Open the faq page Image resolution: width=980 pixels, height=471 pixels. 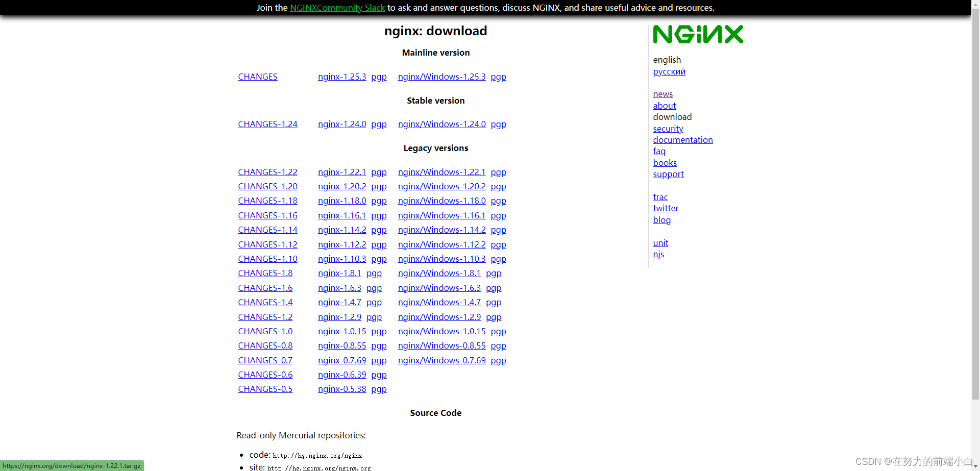tap(659, 151)
